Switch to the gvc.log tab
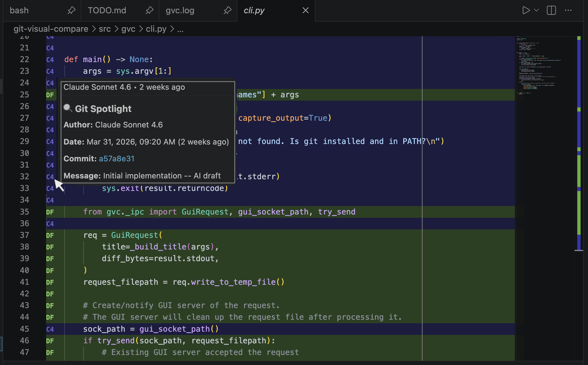 [x=180, y=10]
